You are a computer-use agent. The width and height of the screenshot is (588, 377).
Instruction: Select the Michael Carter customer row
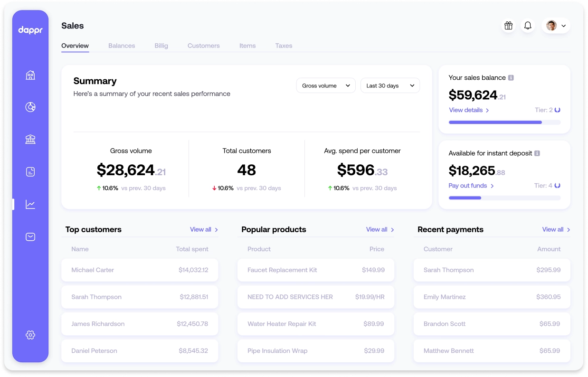point(140,270)
